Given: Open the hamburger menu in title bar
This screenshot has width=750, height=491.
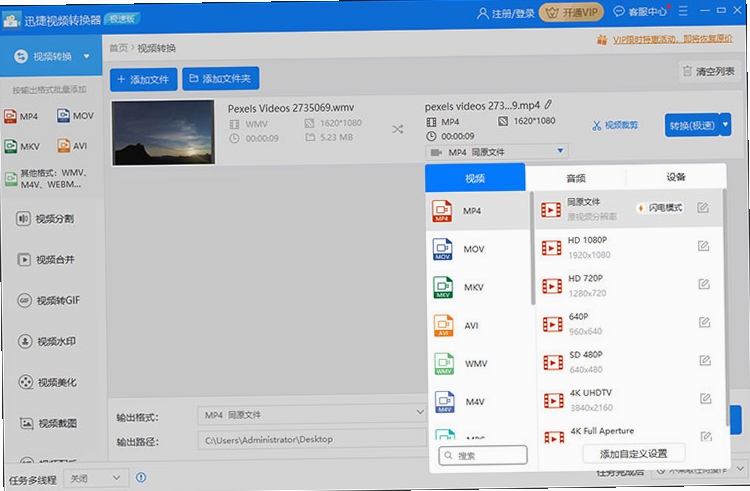Looking at the screenshot, I should pyautogui.click(x=683, y=11).
